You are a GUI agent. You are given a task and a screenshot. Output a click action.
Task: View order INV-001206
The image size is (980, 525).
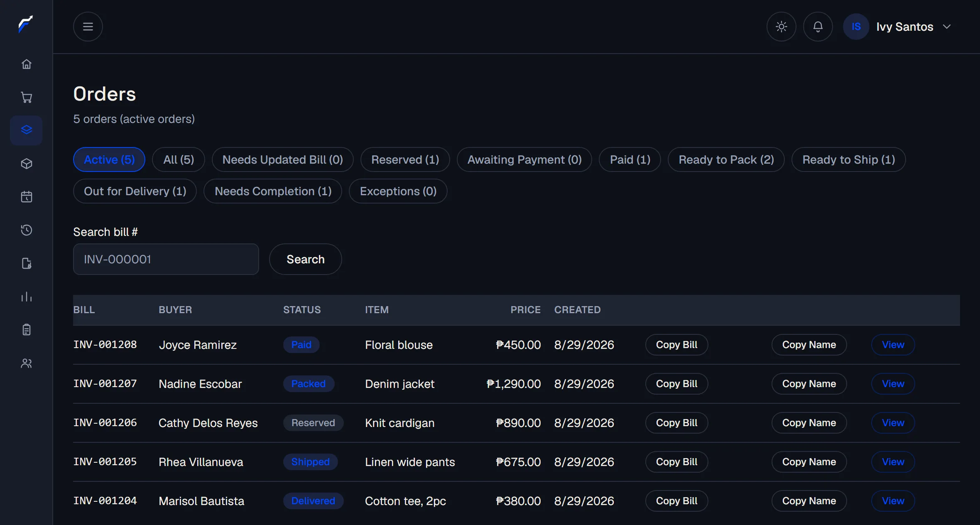(893, 423)
